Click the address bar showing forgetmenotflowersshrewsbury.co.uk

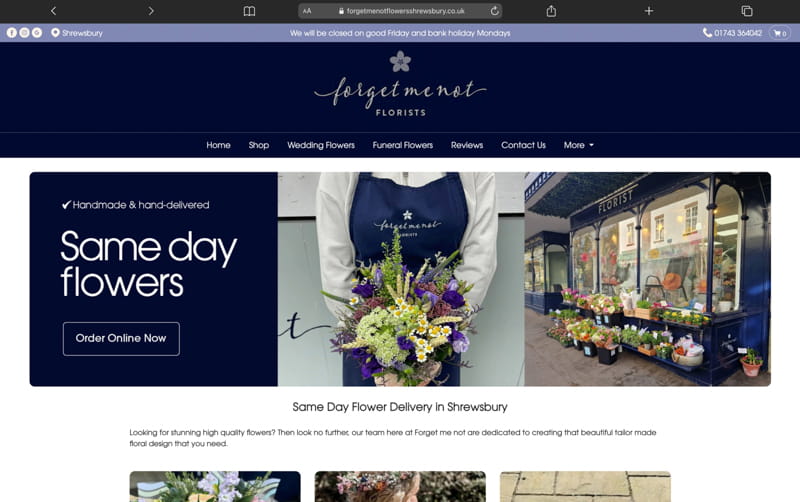(x=400, y=11)
